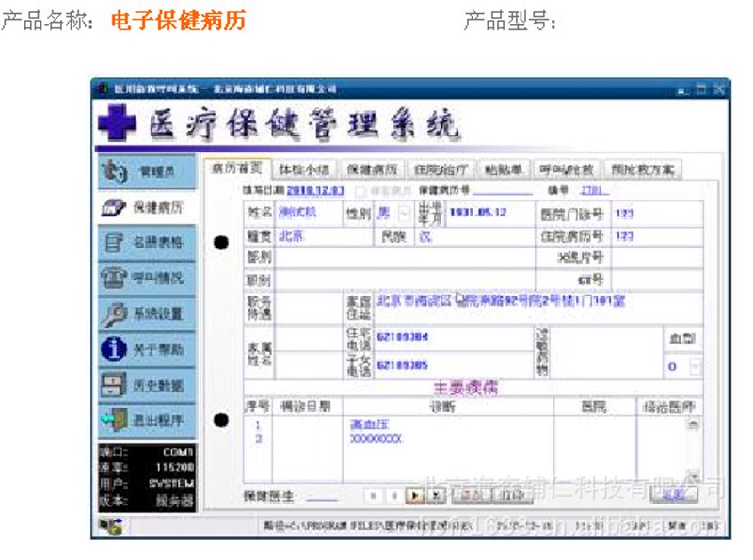Click the 家庭住址 field with the Beijing address

point(537,308)
